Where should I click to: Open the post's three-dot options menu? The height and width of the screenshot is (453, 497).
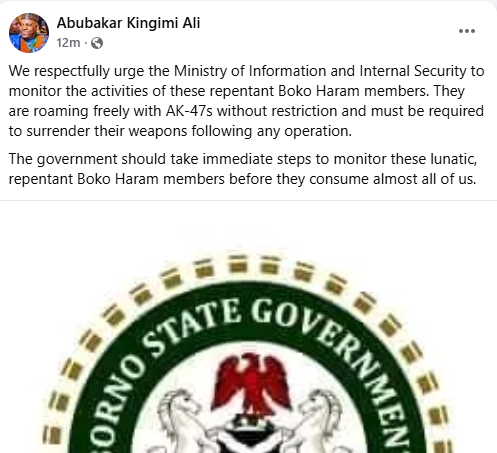467,31
